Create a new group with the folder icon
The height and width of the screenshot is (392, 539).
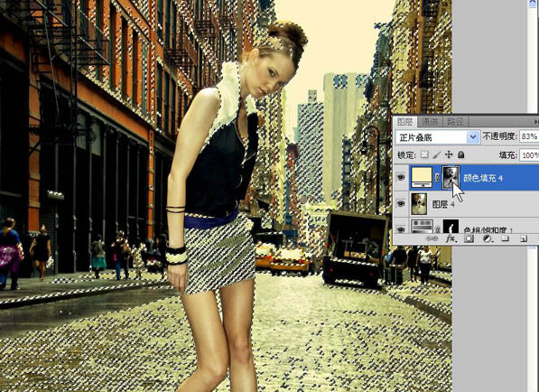tap(505, 238)
